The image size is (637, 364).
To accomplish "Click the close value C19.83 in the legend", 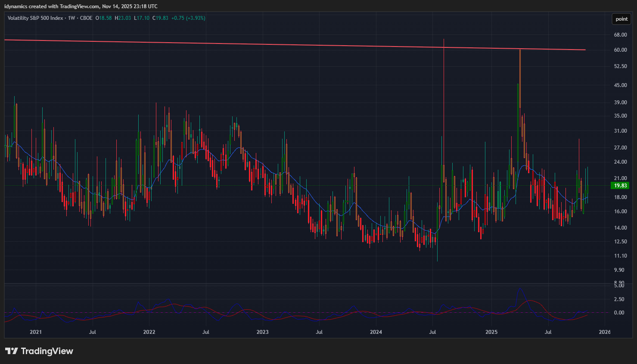I will click(x=160, y=18).
